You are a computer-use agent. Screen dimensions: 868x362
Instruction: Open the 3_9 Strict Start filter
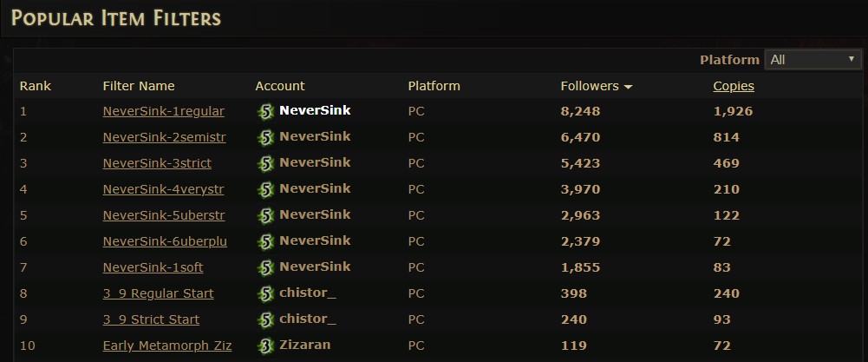coord(151,319)
